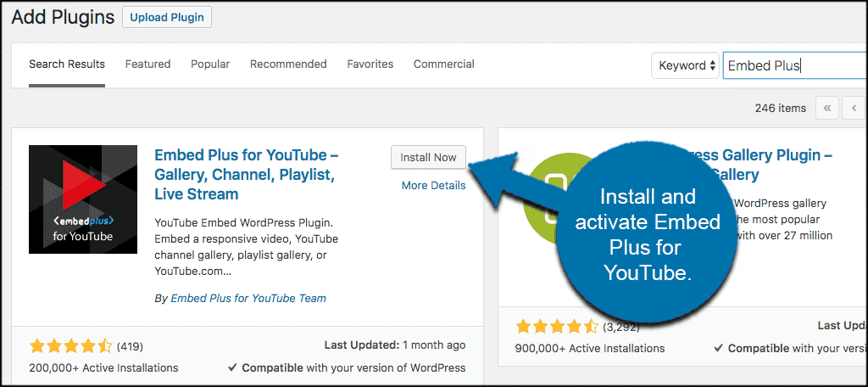Viewport: 868px width, 387px height.
Task: Open the Popular plugins tab
Action: pos(210,64)
